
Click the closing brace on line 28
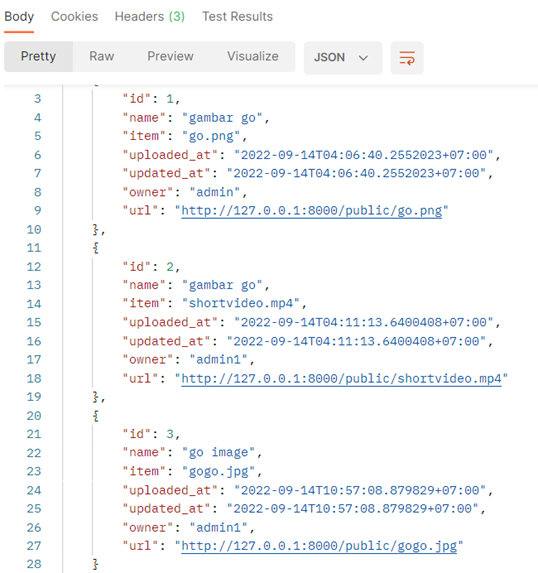[x=95, y=564]
